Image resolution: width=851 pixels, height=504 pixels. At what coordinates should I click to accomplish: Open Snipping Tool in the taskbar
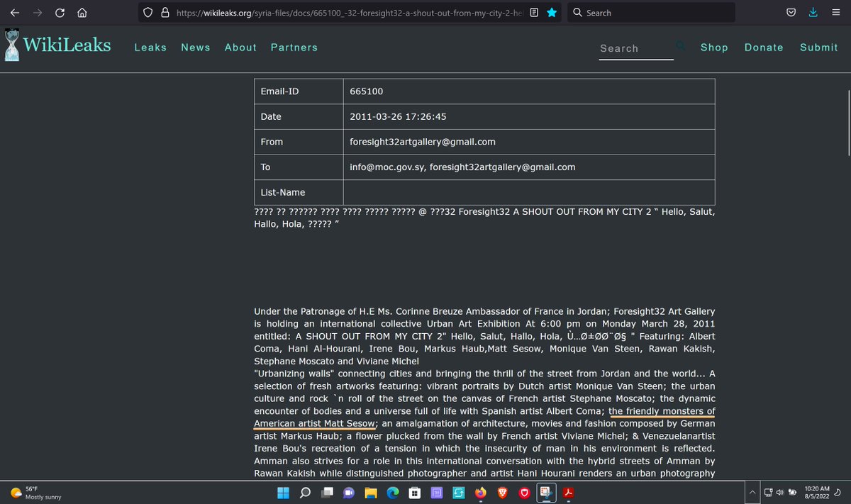point(547,493)
